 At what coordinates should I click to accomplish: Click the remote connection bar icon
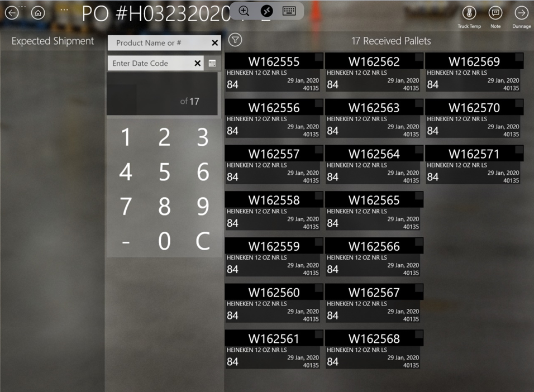pos(266,11)
